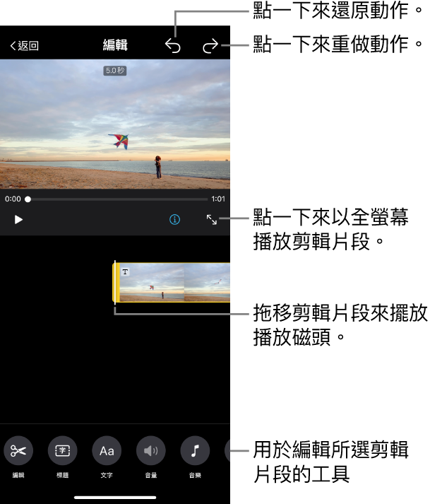430x504 pixels.
Task: Play the clip with the play button
Action: point(18,220)
